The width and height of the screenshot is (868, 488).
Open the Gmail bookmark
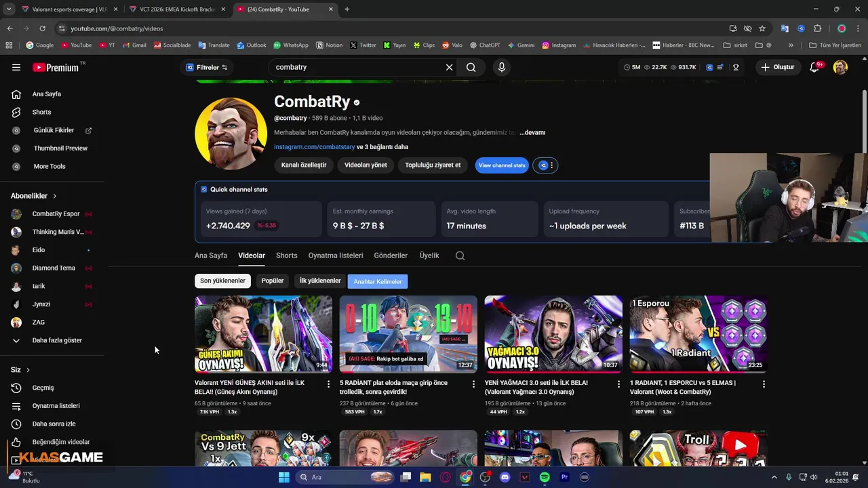[x=134, y=45]
